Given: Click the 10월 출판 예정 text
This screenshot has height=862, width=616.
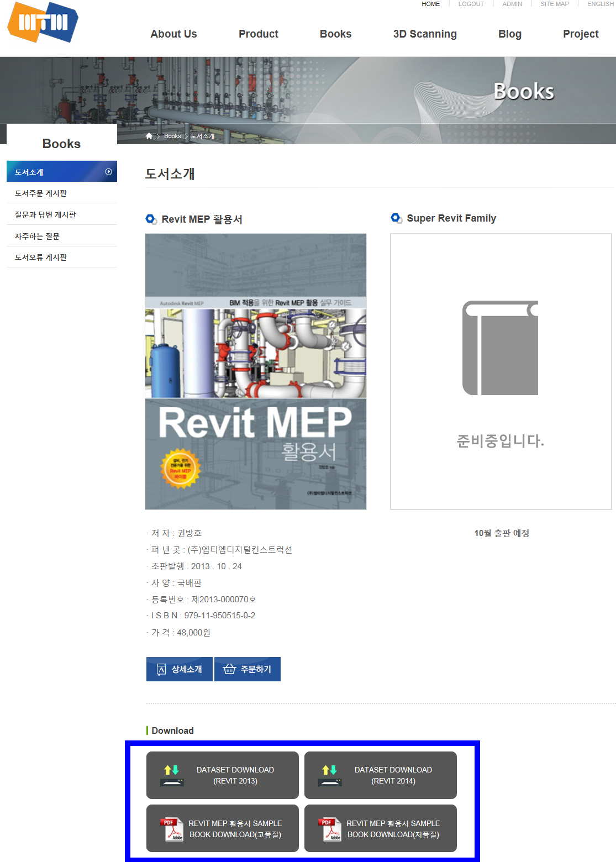Looking at the screenshot, I should click(502, 533).
